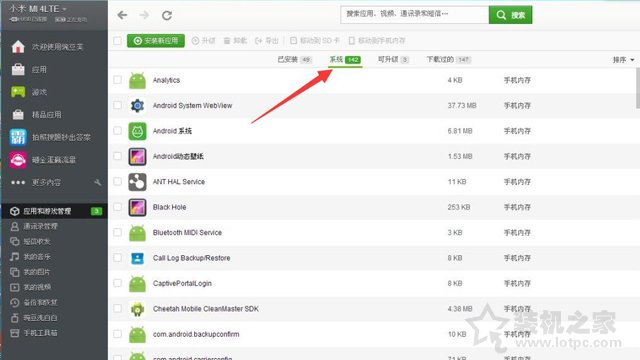Click 导出 export toolbar button
Viewport: 640px width, 360px height.
tap(267, 40)
